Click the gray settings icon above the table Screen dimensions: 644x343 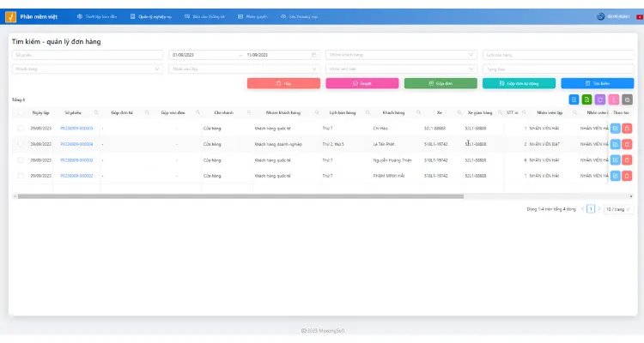pyautogui.click(x=627, y=99)
